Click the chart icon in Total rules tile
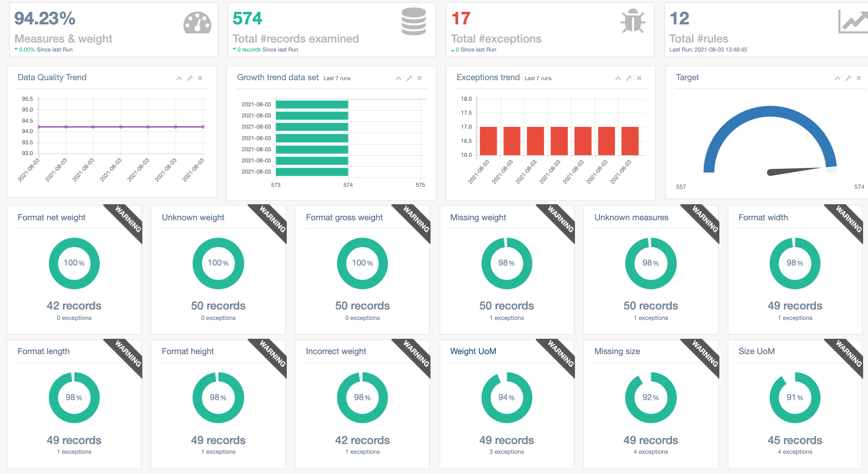 [x=853, y=22]
